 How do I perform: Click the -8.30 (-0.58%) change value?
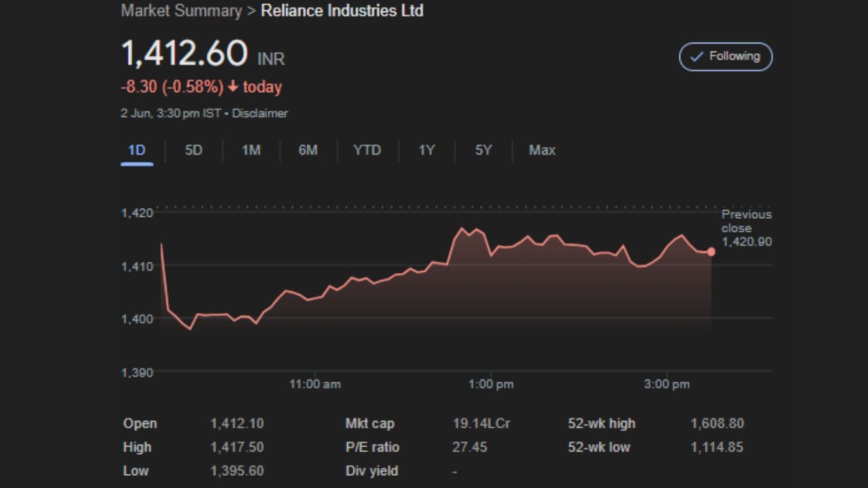(x=172, y=87)
